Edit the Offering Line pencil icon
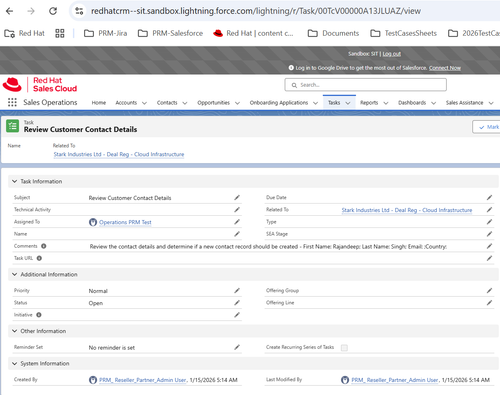The width and height of the screenshot is (500, 395). click(x=489, y=303)
